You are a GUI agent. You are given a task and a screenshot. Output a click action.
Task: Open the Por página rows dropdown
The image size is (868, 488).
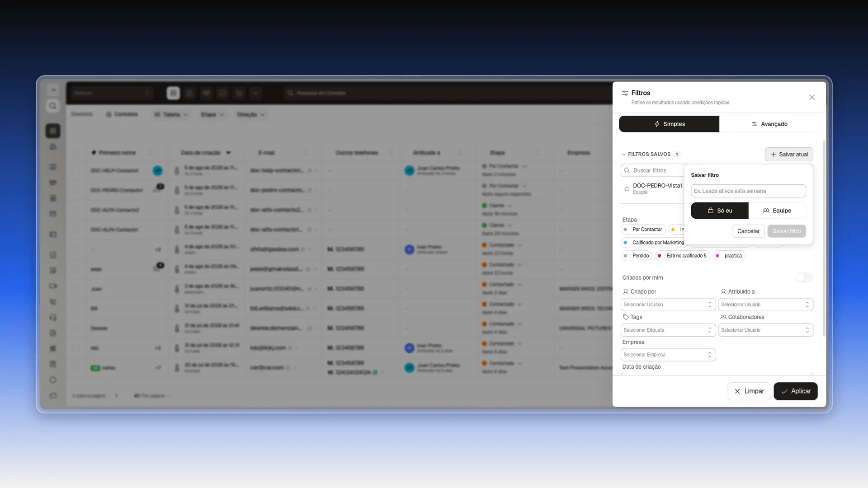[x=152, y=396]
